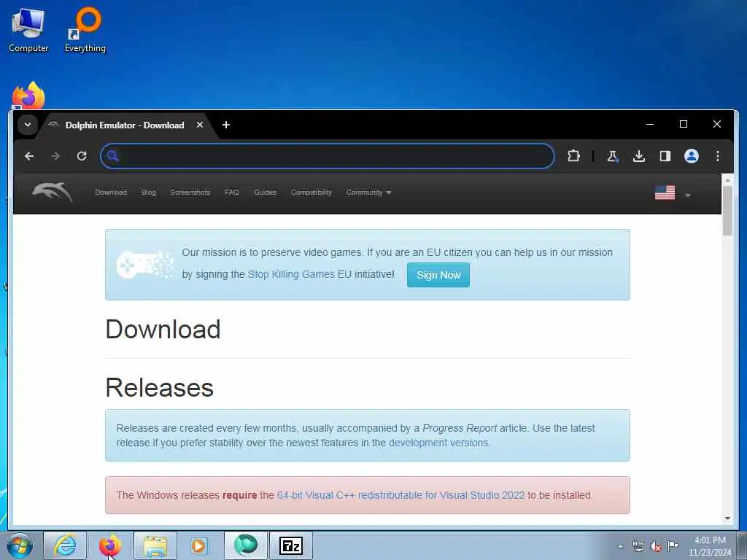Select the Computer desktop icon
Image resolution: width=747 pixels, height=560 pixels.
[x=28, y=31]
